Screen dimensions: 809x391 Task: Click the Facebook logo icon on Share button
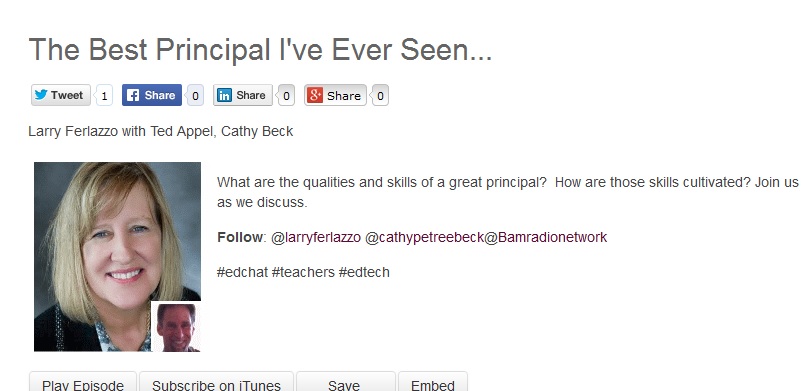click(133, 95)
